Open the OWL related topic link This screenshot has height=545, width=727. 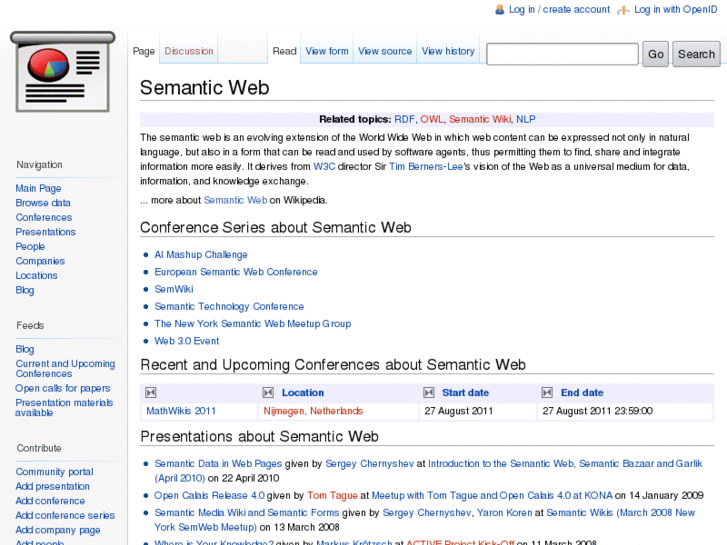[x=432, y=119]
